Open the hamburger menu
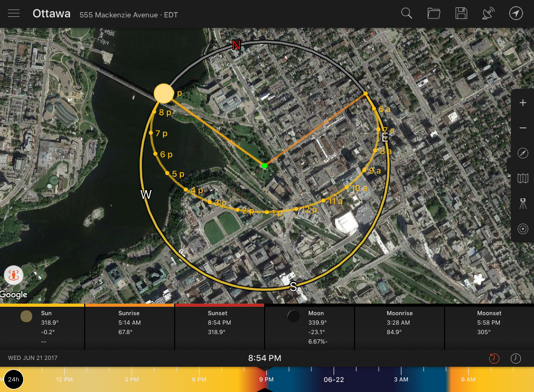The height and width of the screenshot is (392, 534). (x=14, y=14)
